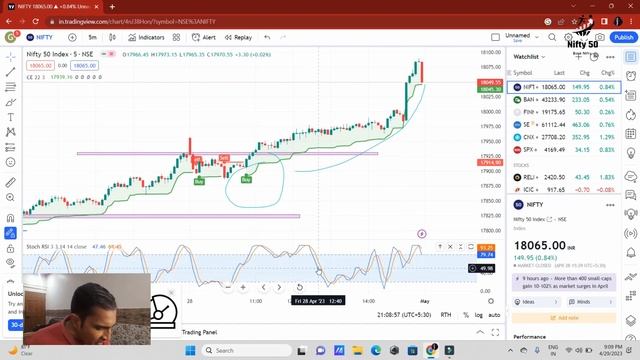The height and width of the screenshot is (360, 640).
Task: Select the ruler measure tool
Action: pyautogui.click(x=11, y=182)
